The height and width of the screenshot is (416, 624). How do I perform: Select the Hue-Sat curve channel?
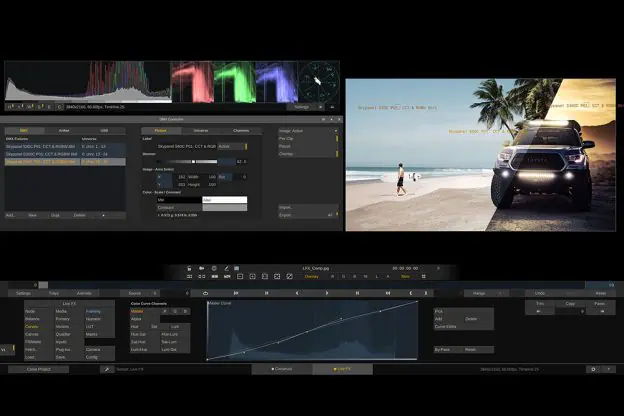pyautogui.click(x=145, y=334)
